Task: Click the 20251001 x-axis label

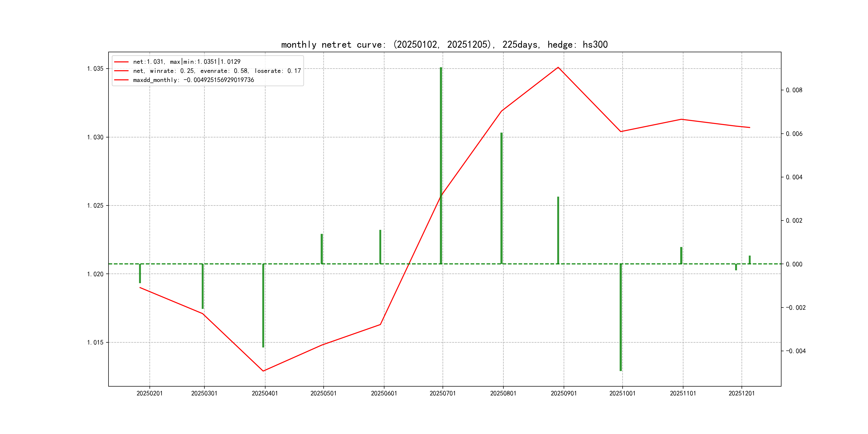Action: (x=622, y=393)
